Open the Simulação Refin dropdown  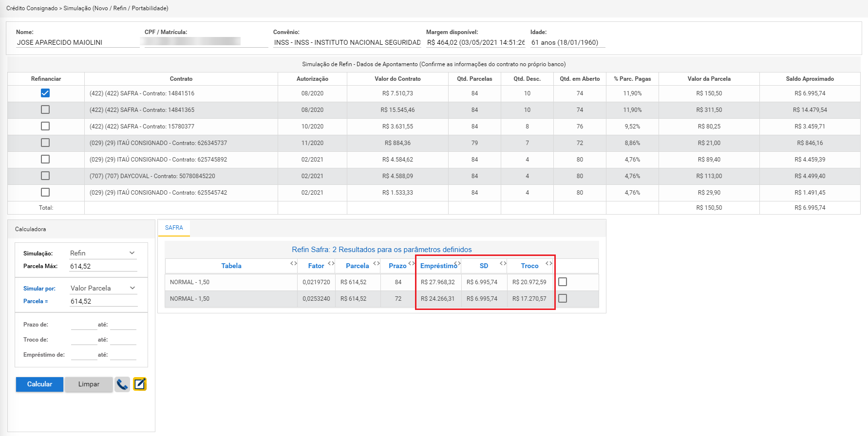[103, 253]
